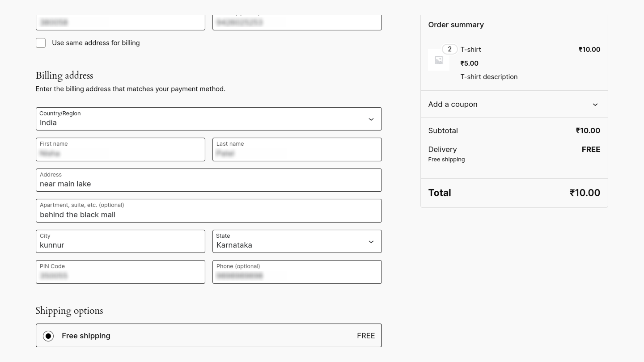Click the quantity badge showing 2

pos(449,49)
